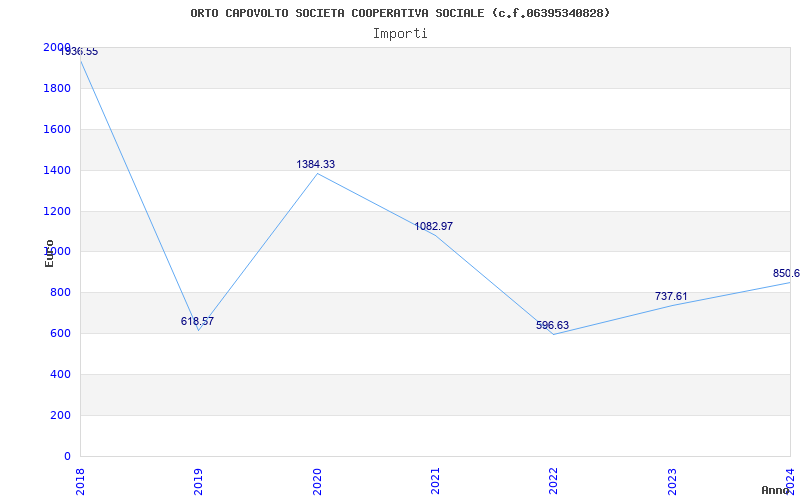Click the Anno x-axis title

coord(776,490)
